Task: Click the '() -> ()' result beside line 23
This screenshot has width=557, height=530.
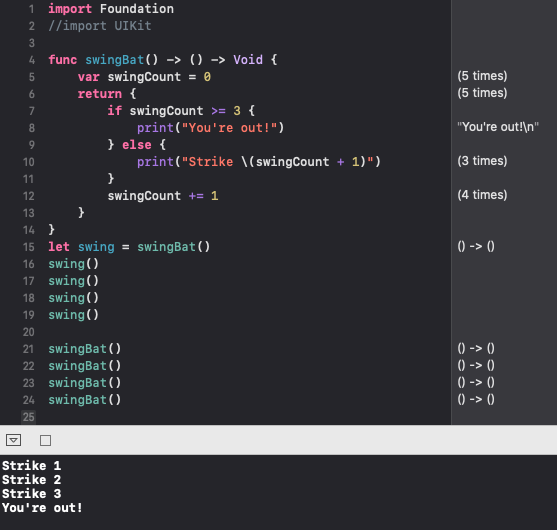Action: pos(476,382)
